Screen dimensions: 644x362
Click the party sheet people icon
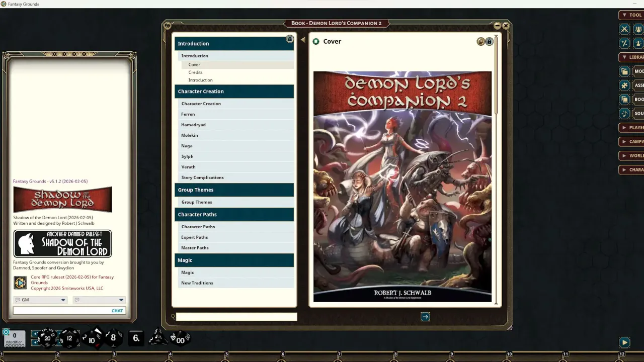638,29
